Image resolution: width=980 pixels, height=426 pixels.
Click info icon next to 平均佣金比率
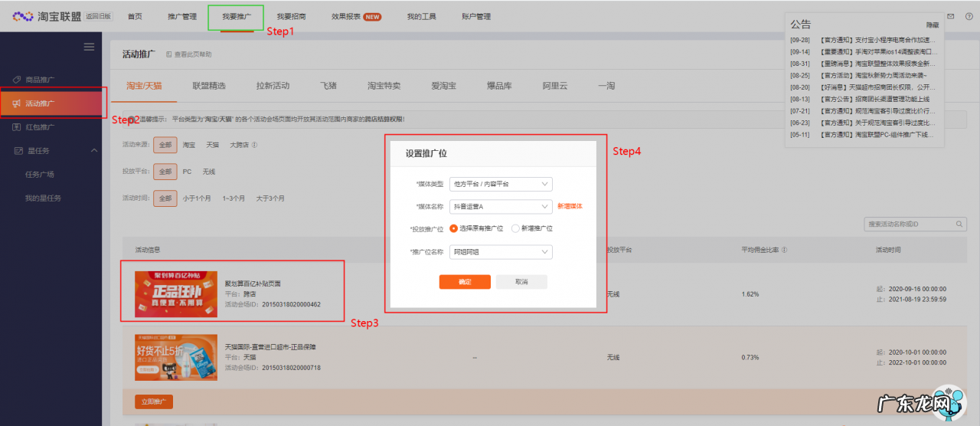(785, 250)
